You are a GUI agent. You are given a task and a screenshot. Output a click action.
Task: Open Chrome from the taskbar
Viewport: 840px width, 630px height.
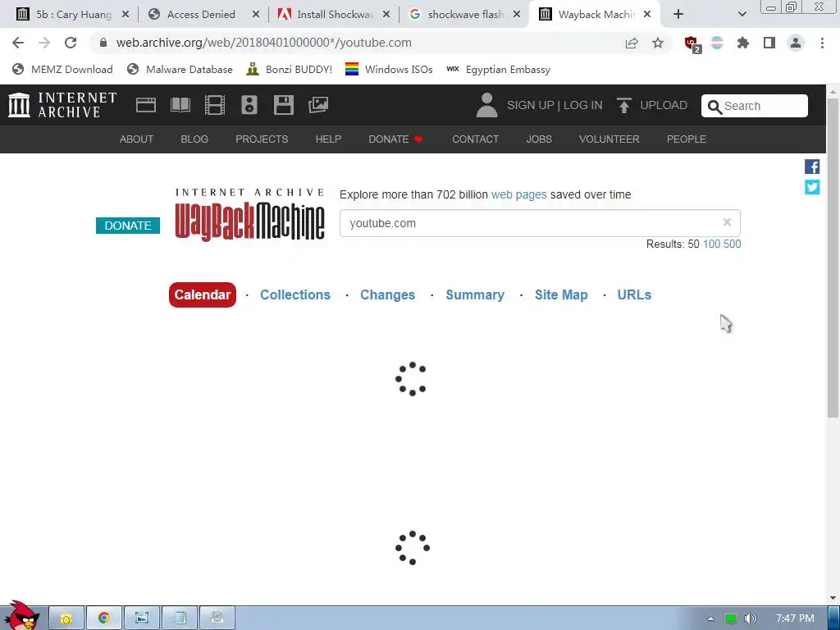click(104, 619)
